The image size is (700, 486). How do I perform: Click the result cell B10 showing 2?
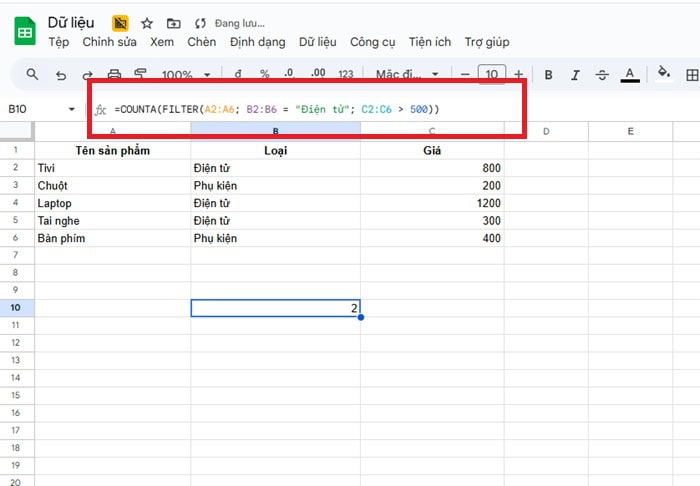275,308
